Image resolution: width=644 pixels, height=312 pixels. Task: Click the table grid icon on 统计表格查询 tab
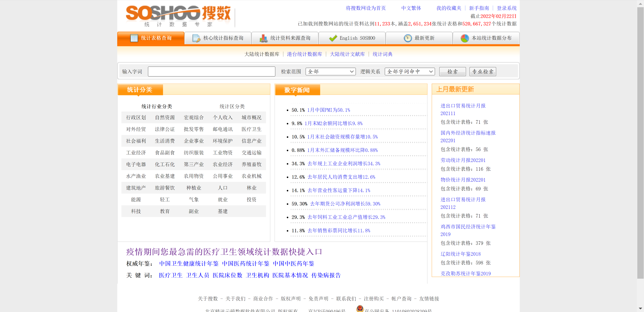[x=134, y=38]
